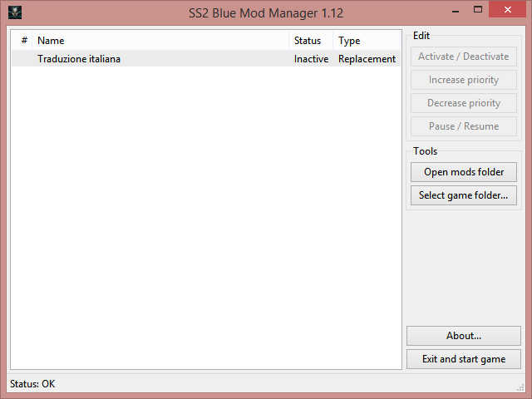Click the Inactive status cell
Viewport: 532px width, 399px height.
pyautogui.click(x=311, y=59)
